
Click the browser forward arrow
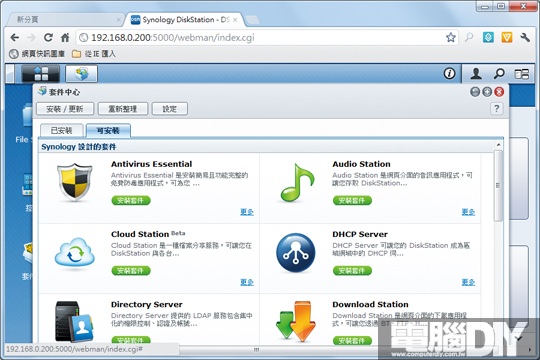tap(31, 38)
